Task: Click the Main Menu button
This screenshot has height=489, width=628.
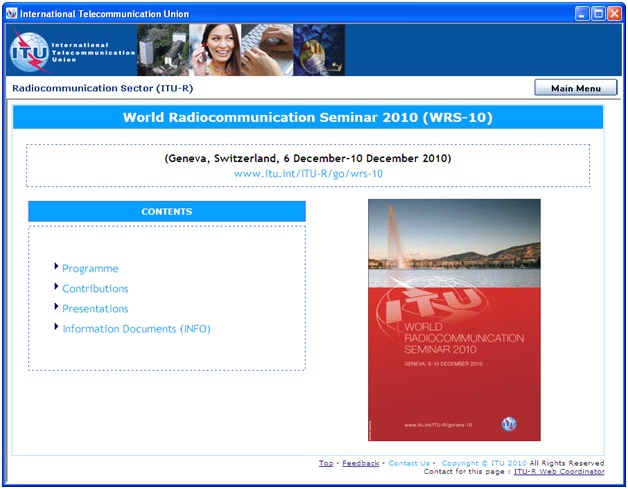Action: 576,88
